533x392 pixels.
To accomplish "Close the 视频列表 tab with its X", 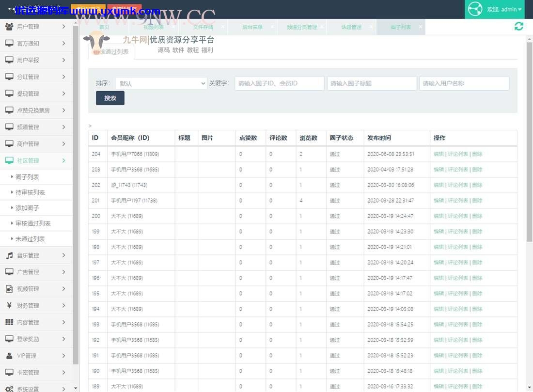I will pyautogui.click(x=173, y=27).
